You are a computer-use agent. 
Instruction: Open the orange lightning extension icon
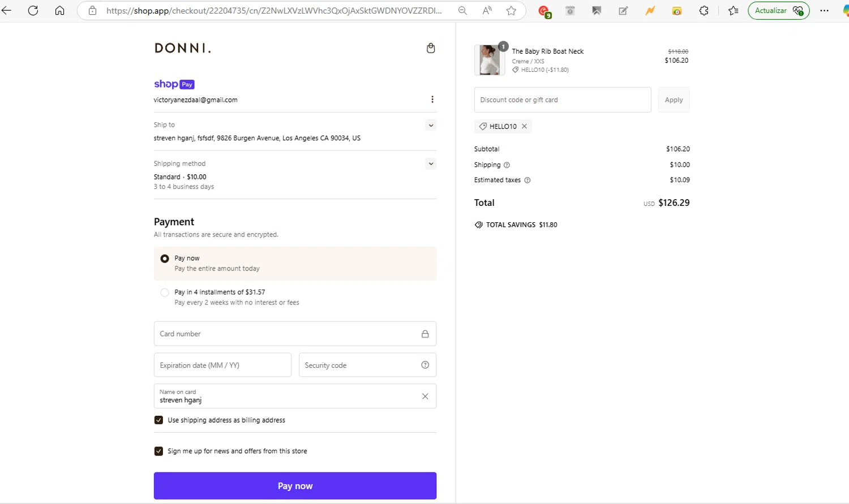pos(650,11)
